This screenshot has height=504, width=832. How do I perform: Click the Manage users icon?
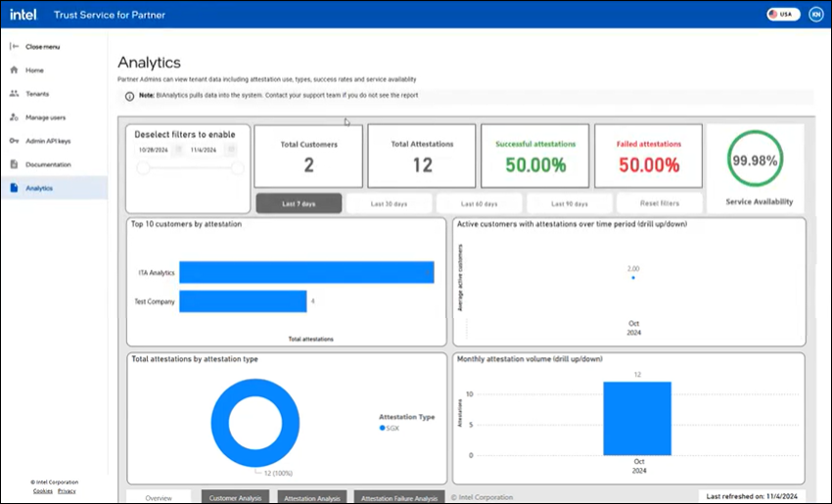pyautogui.click(x=15, y=117)
